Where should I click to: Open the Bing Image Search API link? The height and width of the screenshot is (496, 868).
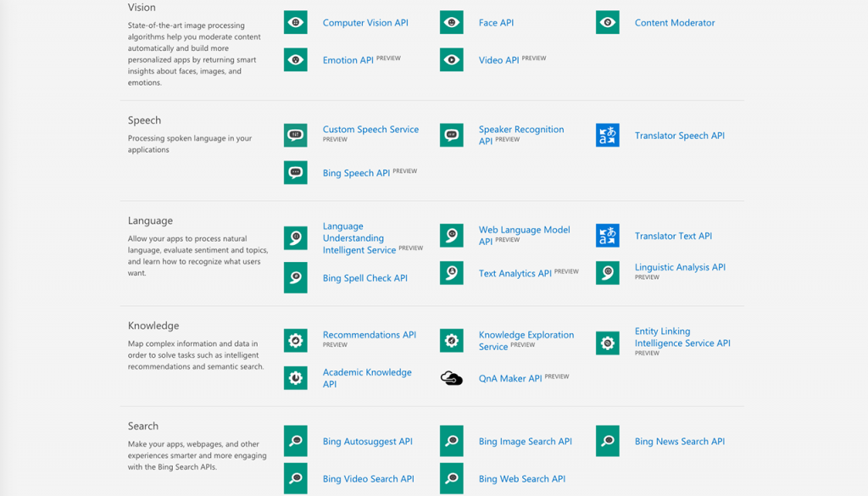(525, 441)
